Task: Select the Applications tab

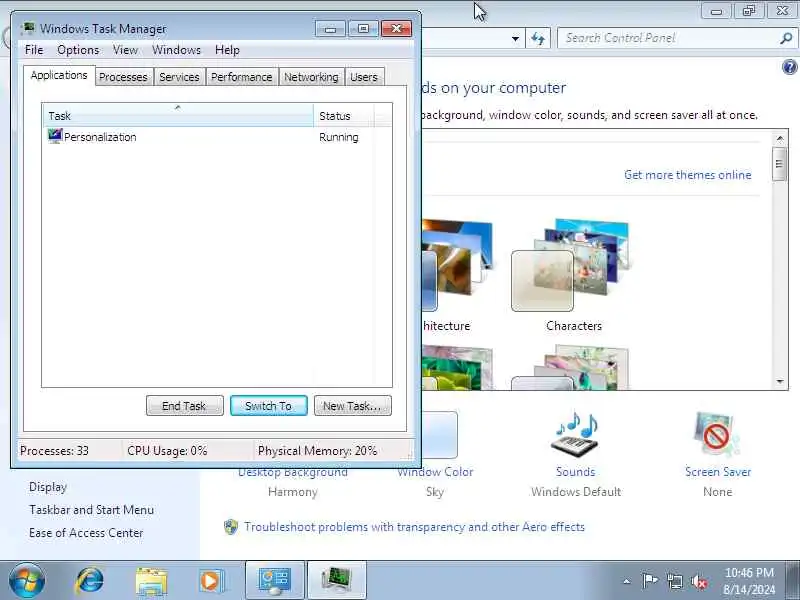Action: pyautogui.click(x=59, y=76)
